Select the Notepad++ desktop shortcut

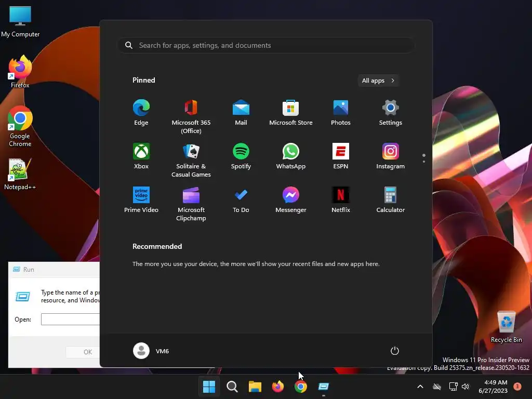point(20,174)
